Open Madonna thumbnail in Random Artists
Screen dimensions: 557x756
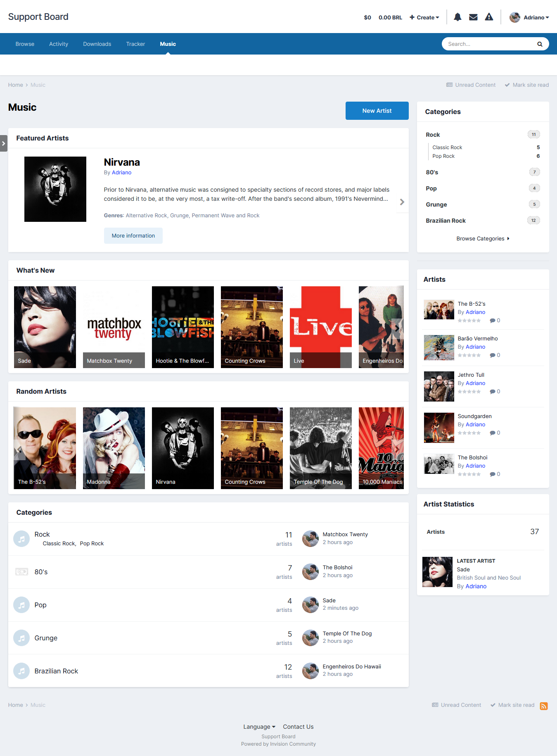click(x=114, y=448)
